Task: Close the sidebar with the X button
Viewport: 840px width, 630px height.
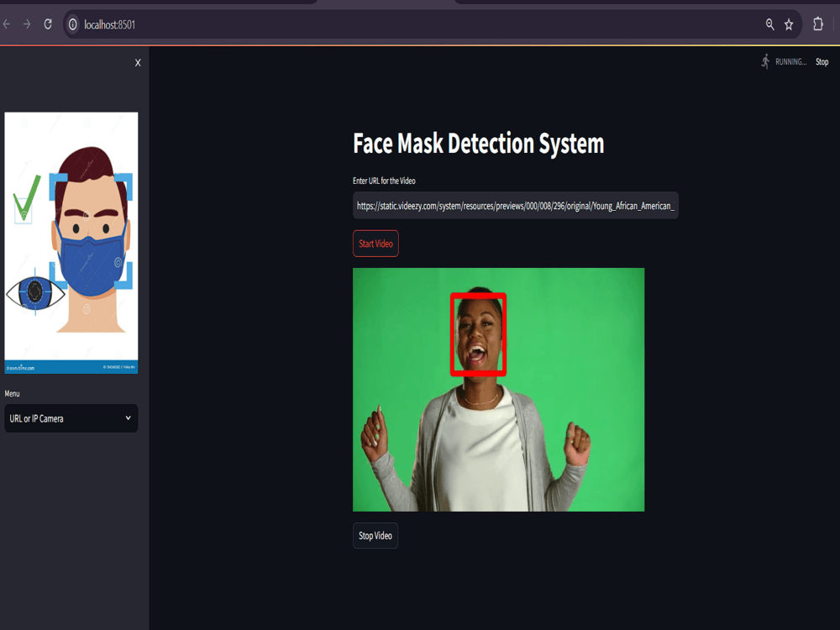Action: (x=138, y=63)
